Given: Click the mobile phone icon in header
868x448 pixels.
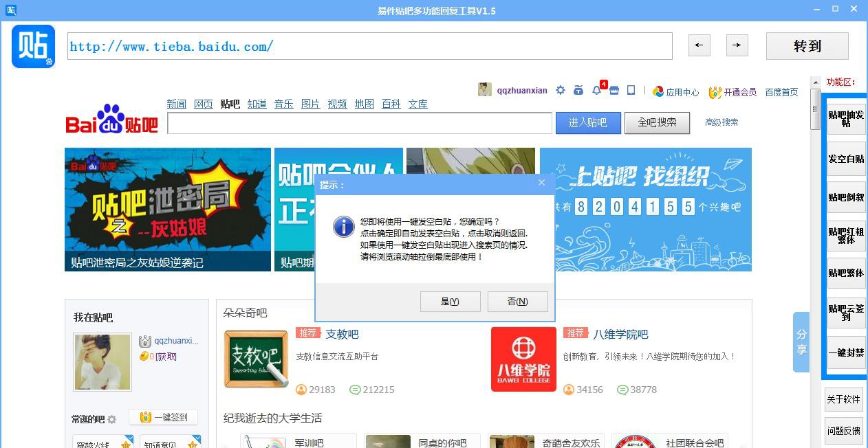Looking at the screenshot, I should pyautogui.click(x=631, y=90).
